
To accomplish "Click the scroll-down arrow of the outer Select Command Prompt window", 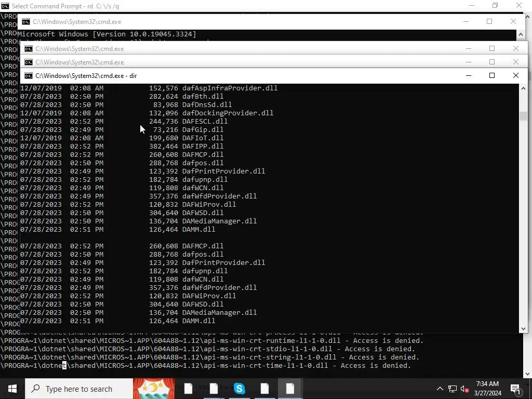I will click(x=528, y=374).
